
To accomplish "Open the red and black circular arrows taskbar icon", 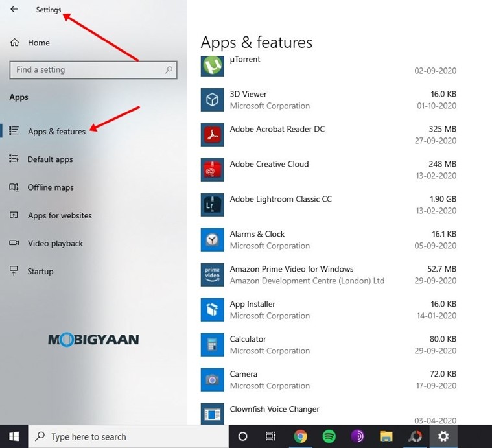I will tap(415, 436).
